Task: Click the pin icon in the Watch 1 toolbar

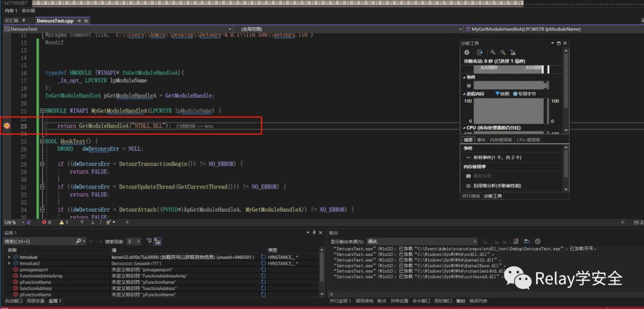Action: pyautogui.click(x=149, y=241)
